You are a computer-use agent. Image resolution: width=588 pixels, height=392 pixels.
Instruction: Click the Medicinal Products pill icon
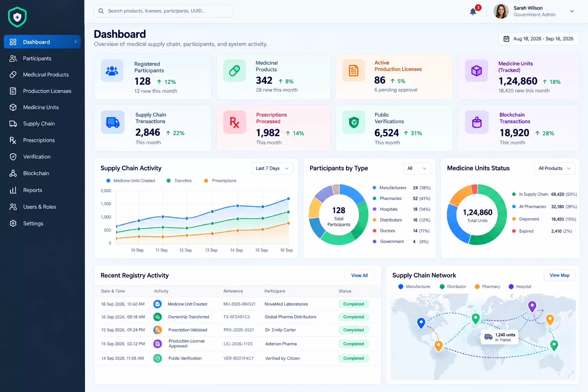pos(235,70)
